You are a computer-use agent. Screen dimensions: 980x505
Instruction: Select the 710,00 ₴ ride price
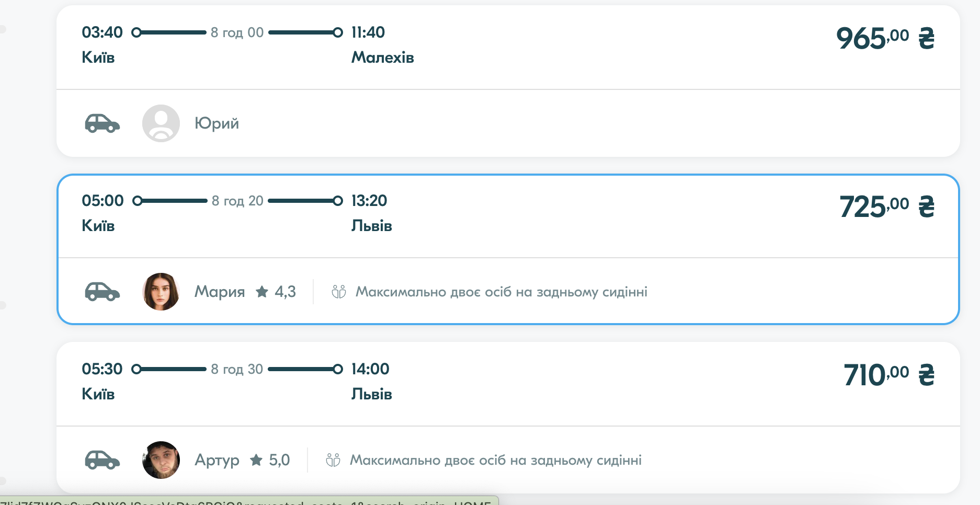coord(888,375)
